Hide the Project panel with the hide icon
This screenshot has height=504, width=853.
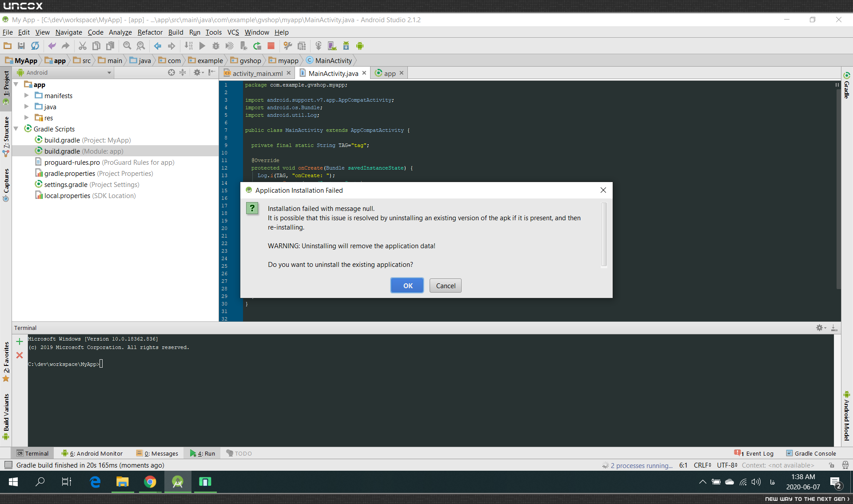pyautogui.click(x=212, y=72)
